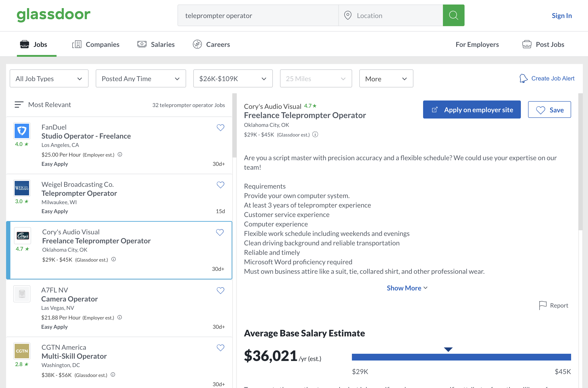Click the location pin icon
Screen dimensions: 588x388
pyautogui.click(x=348, y=15)
